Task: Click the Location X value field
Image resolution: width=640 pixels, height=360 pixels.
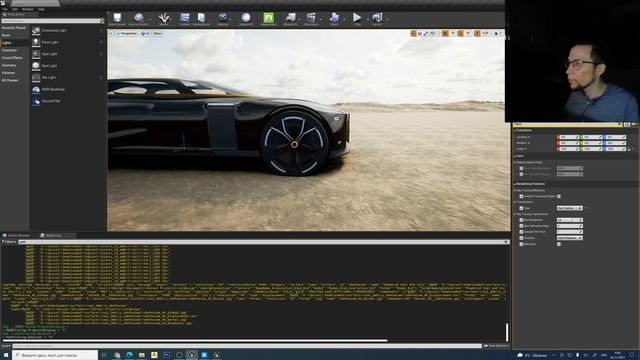Action: (568, 137)
